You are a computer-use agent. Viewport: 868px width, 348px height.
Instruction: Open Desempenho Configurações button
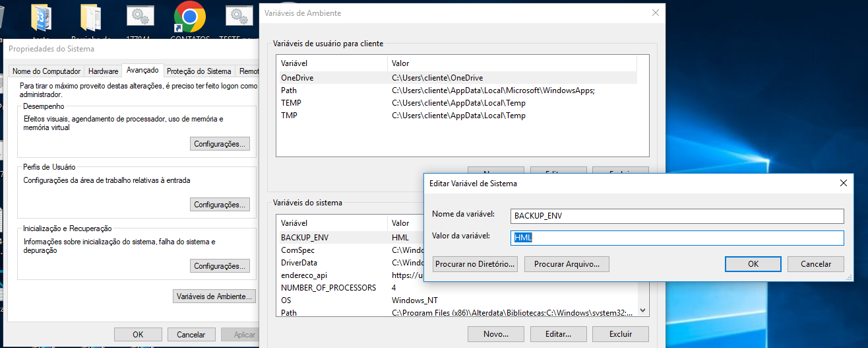pyautogui.click(x=220, y=143)
